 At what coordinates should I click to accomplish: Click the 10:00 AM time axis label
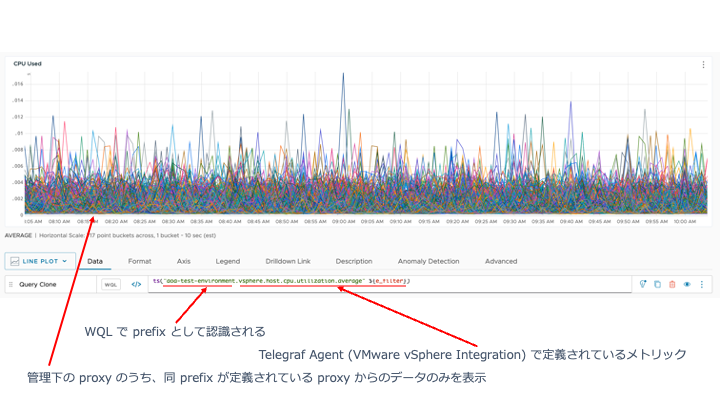click(685, 221)
